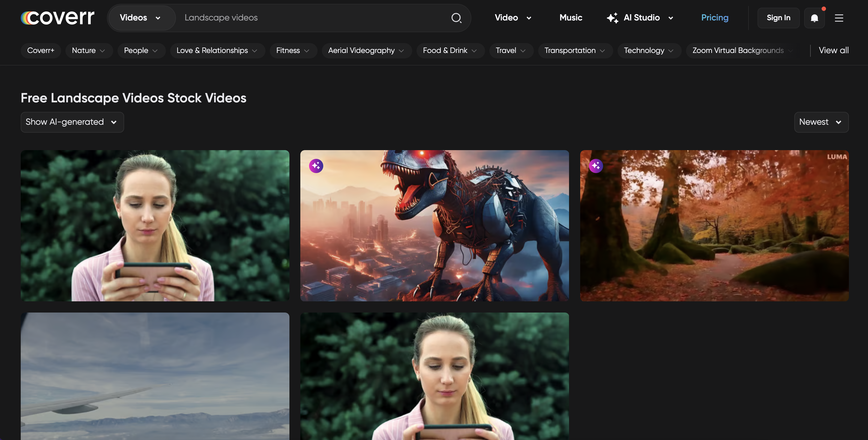Select the Music menu item
This screenshot has width=868, height=440.
(570, 17)
